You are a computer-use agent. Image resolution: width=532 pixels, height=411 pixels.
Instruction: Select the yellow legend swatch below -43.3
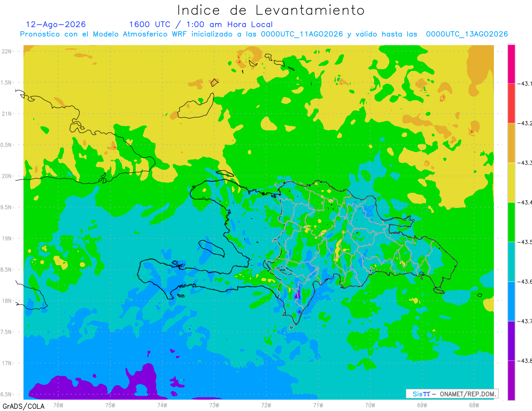pyautogui.click(x=511, y=182)
